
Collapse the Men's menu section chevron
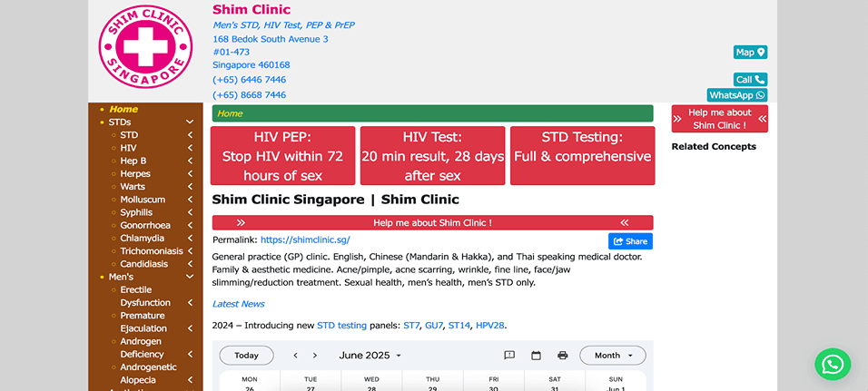(x=190, y=277)
